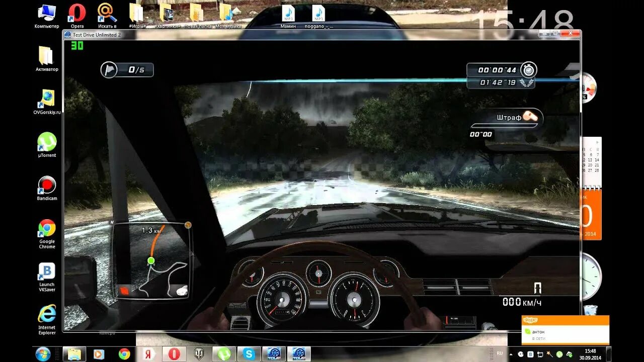This screenshot has height=362, width=644.
Task: Click the Show desktop button
Action: [609, 354]
